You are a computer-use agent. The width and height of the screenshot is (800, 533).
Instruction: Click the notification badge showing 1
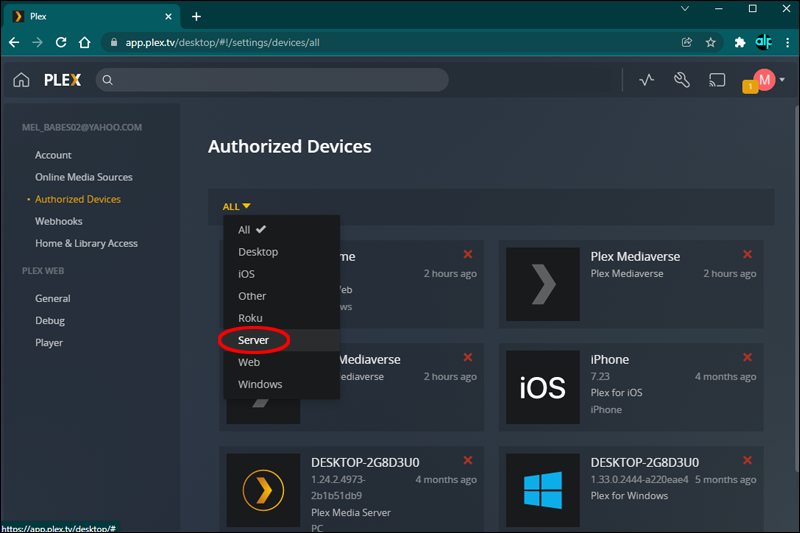(750, 87)
